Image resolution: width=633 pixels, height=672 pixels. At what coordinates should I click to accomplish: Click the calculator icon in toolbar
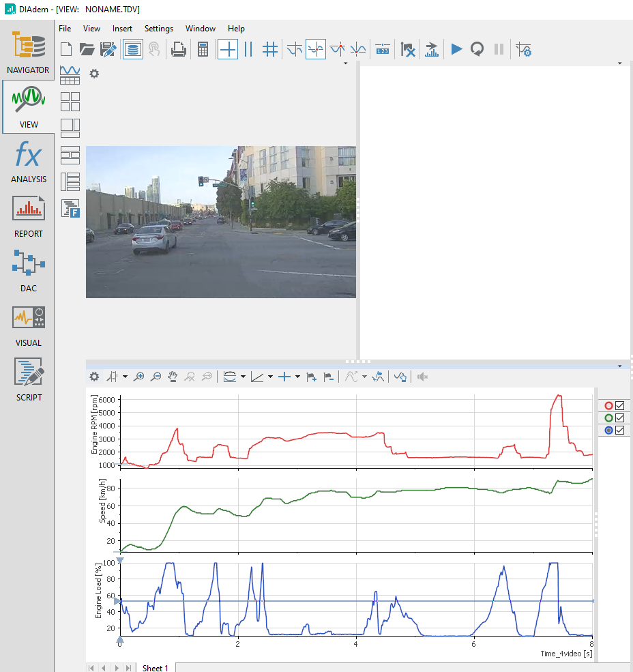[x=203, y=49]
